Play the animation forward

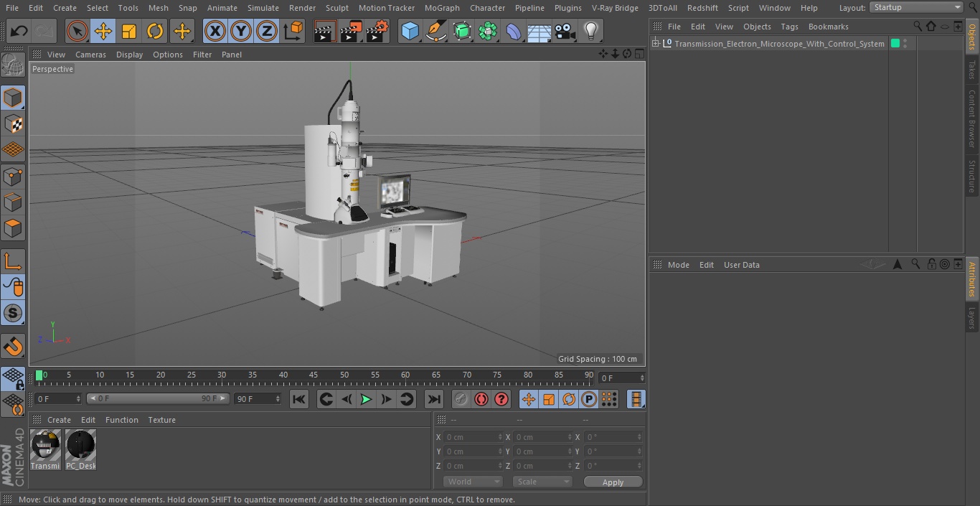click(x=366, y=399)
